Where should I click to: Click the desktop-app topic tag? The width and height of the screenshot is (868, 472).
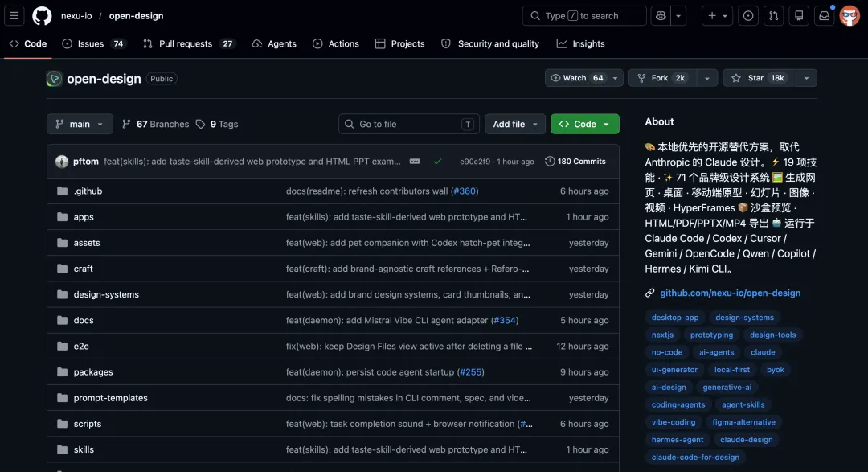pos(675,318)
